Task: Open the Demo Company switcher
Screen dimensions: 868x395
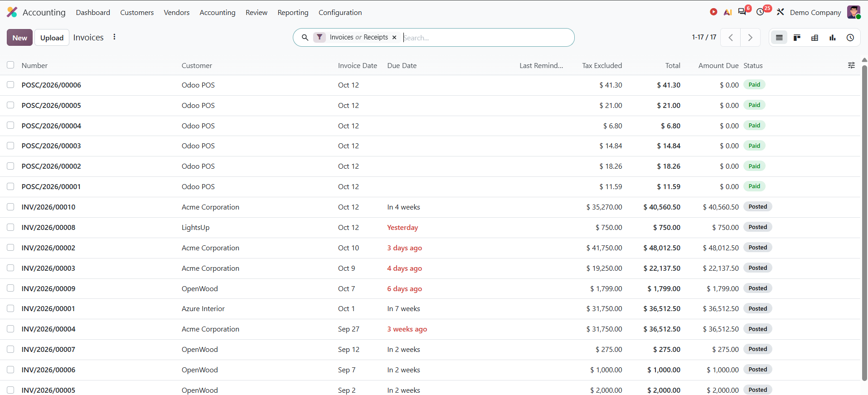Action: click(815, 12)
